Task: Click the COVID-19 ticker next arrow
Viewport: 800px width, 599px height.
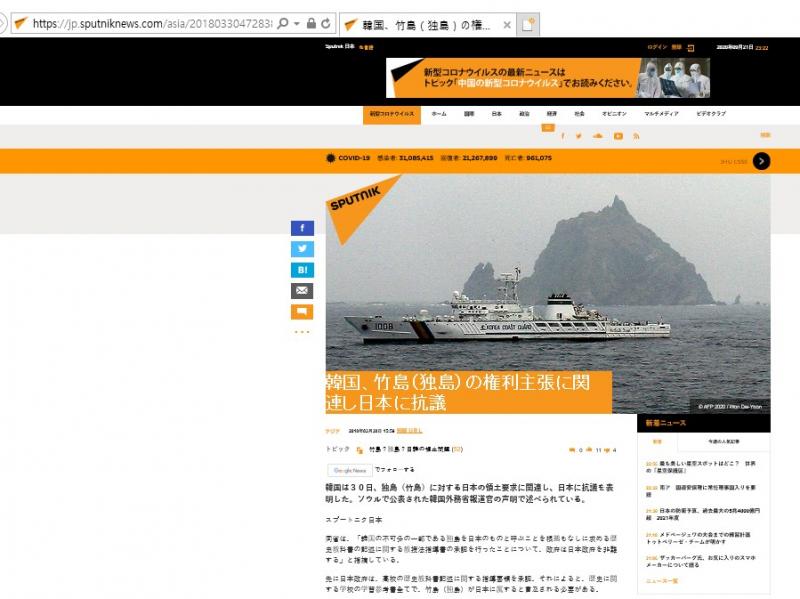Action: pos(762,160)
